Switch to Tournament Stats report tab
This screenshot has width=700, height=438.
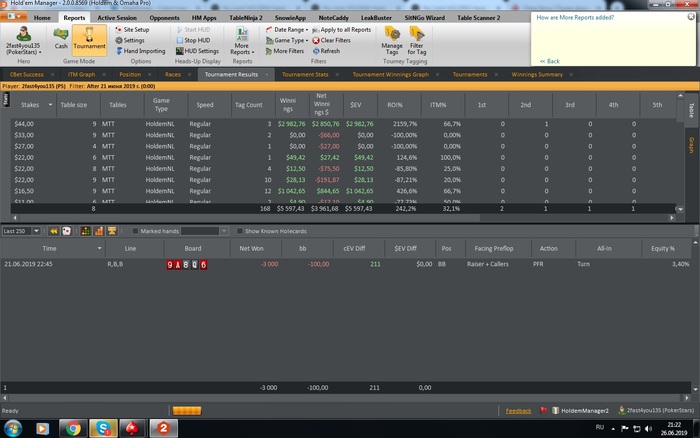click(305, 75)
